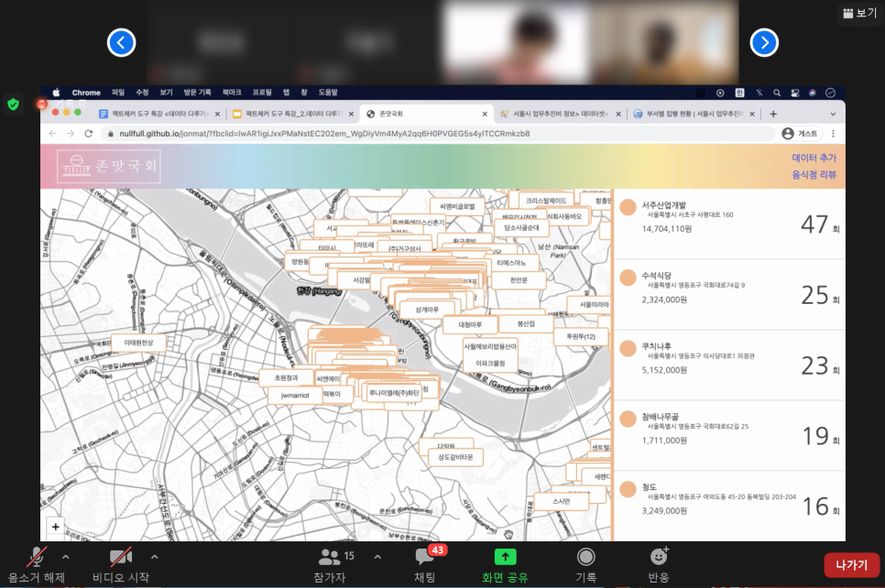Click the nullfull.github.io address bar
Image resolution: width=885 pixels, height=588 pixels.
[436, 134]
